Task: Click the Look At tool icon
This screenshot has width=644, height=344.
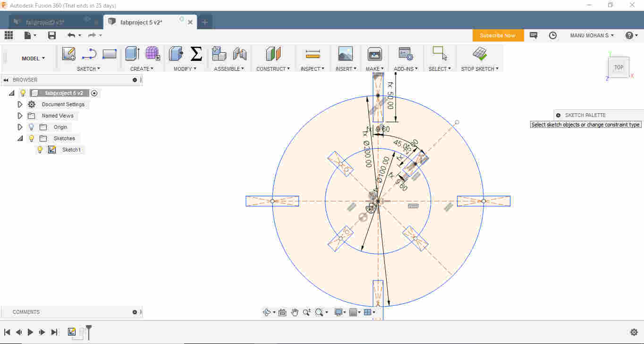Action: click(x=282, y=312)
